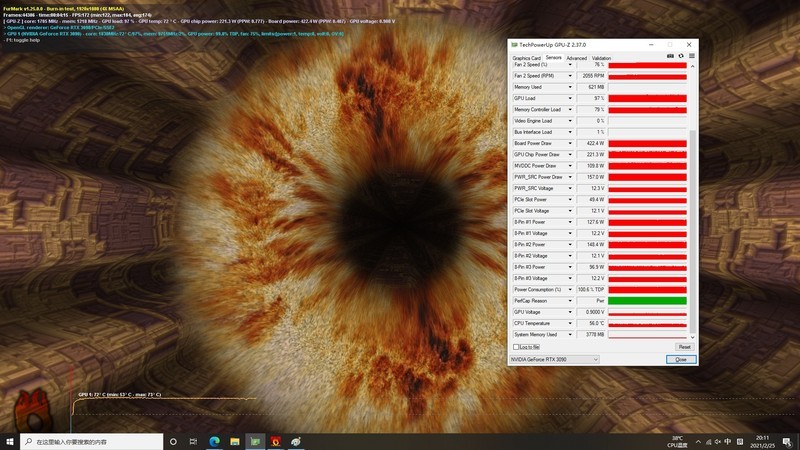Click the Power Consumption value 100.6 % TDP
This screenshot has height=450, width=800.
pos(591,290)
